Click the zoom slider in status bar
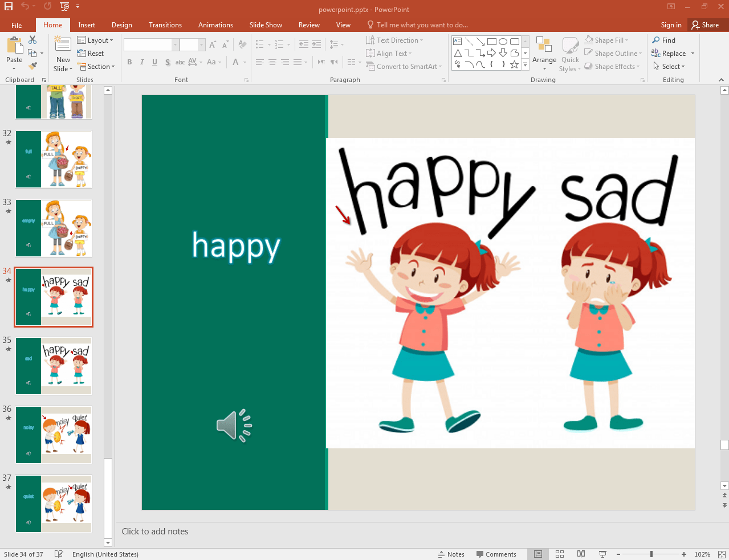The height and width of the screenshot is (560, 729). (651, 554)
